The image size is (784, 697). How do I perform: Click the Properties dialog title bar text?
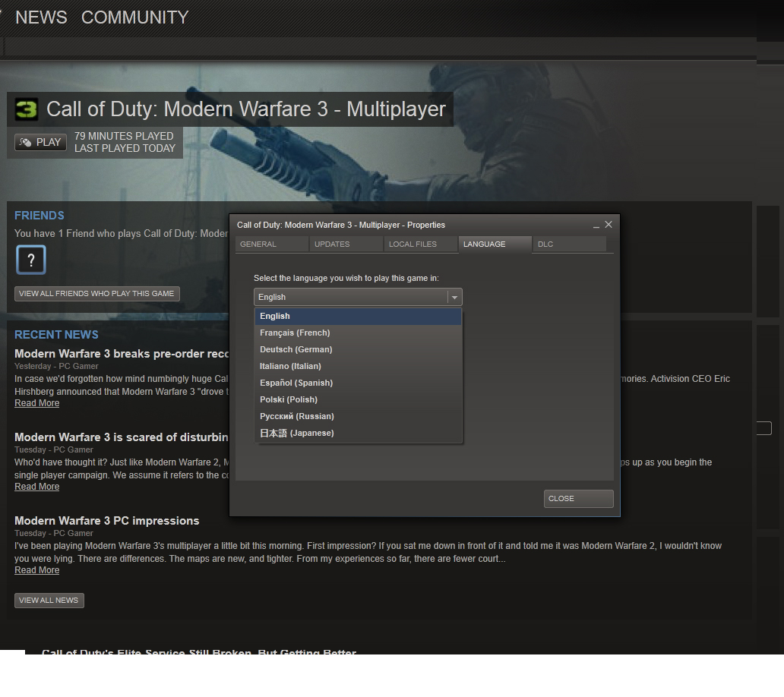coord(341,225)
